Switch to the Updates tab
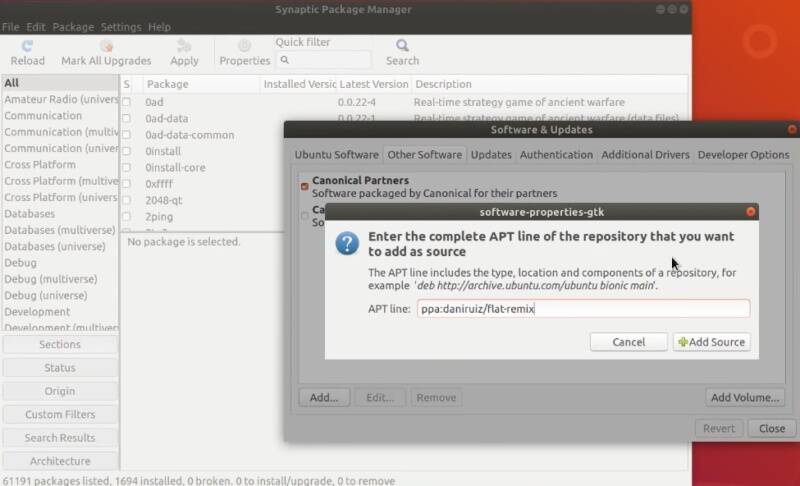The width and height of the screenshot is (800, 486). pyautogui.click(x=491, y=155)
